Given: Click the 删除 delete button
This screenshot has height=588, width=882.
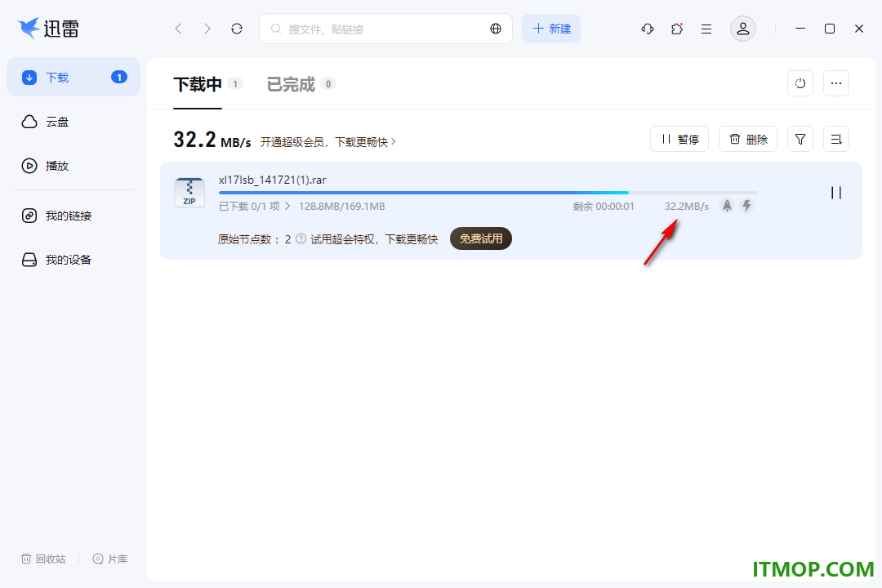Looking at the screenshot, I should point(748,139).
